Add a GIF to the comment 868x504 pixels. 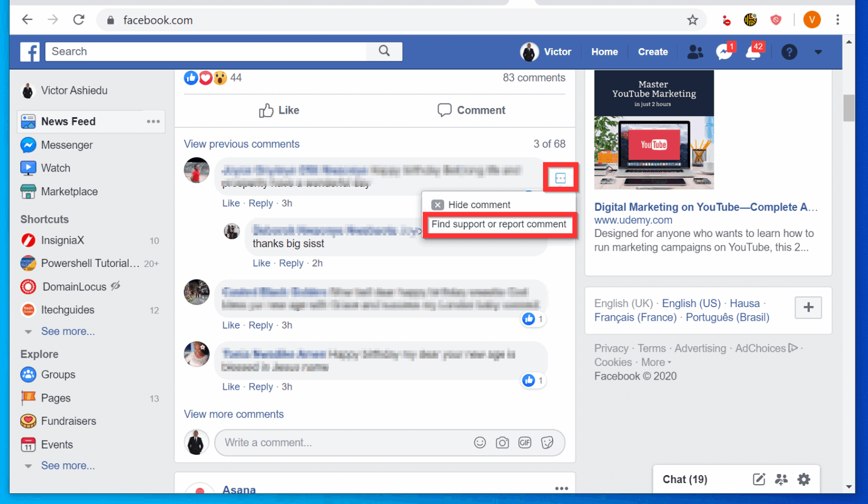pyautogui.click(x=524, y=443)
